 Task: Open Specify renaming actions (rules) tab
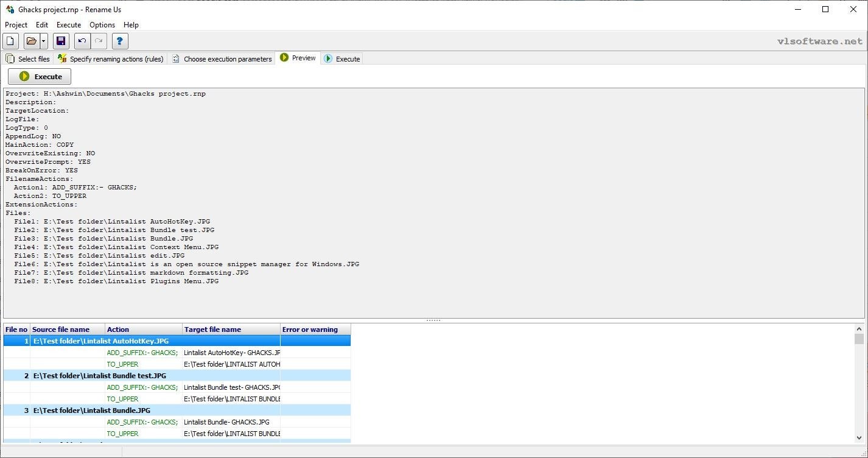pyautogui.click(x=111, y=59)
